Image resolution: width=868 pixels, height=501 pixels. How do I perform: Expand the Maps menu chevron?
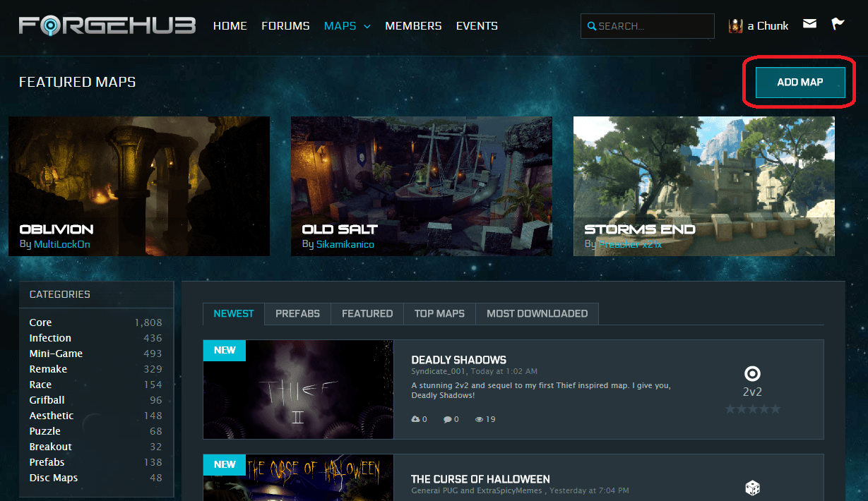pos(367,27)
